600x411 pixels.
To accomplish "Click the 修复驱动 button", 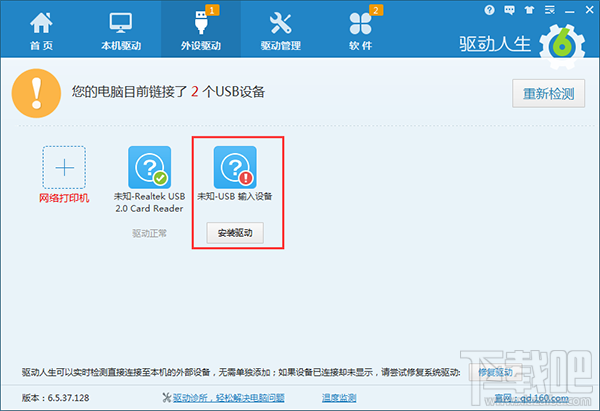I will [x=495, y=372].
